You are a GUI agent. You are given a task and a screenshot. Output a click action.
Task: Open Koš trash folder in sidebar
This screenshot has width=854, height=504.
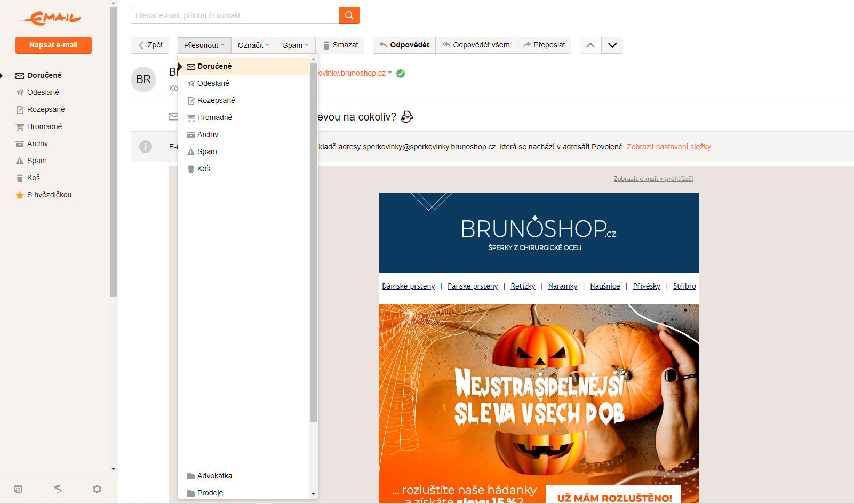[34, 178]
